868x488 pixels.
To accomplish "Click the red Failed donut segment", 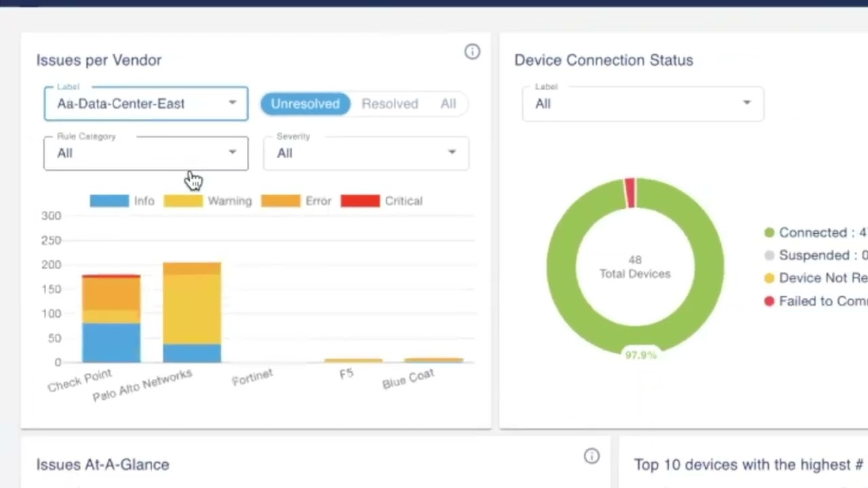I will [x=631, y=192].
